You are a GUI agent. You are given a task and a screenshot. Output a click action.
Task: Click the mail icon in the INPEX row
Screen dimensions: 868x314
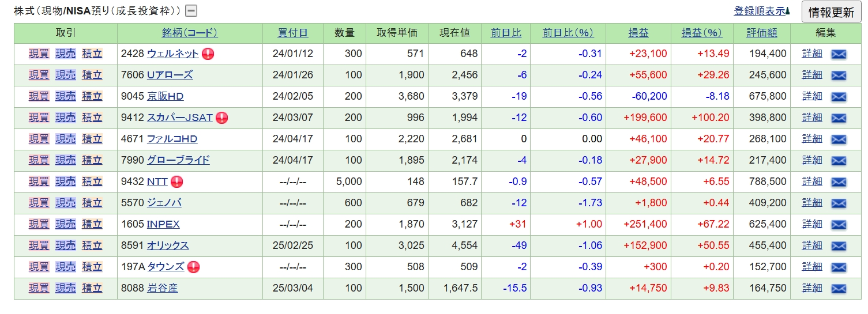tap(838, 225)
